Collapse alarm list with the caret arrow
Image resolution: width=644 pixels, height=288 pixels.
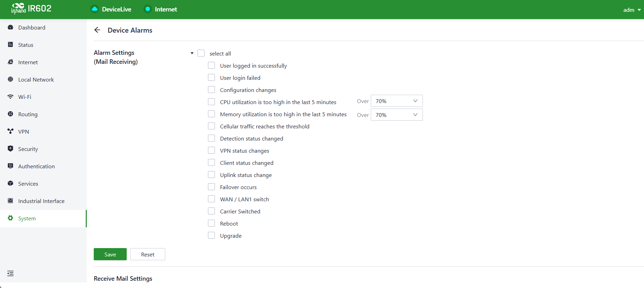(x=192, y=53)
